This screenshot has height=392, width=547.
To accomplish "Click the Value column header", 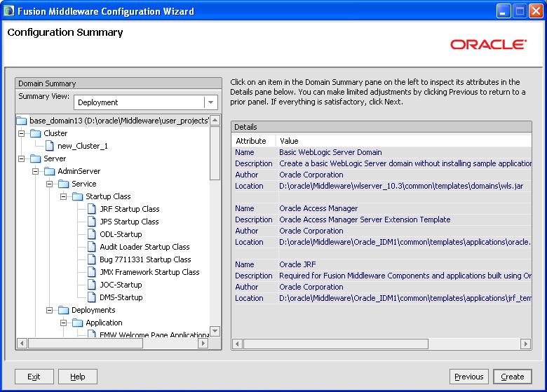I will pyautogui.click(x=289, y=141).
